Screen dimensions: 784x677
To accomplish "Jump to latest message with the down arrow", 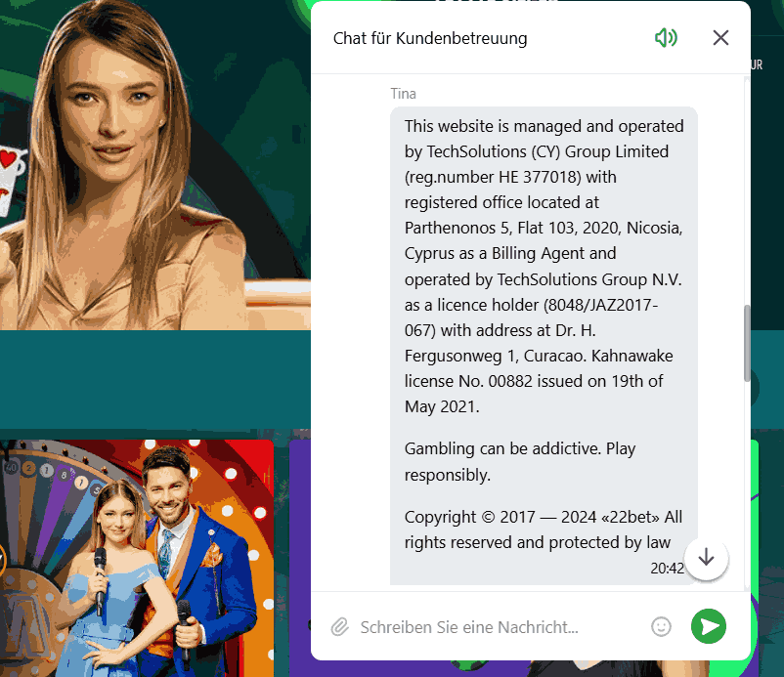I will coord(706,557).
